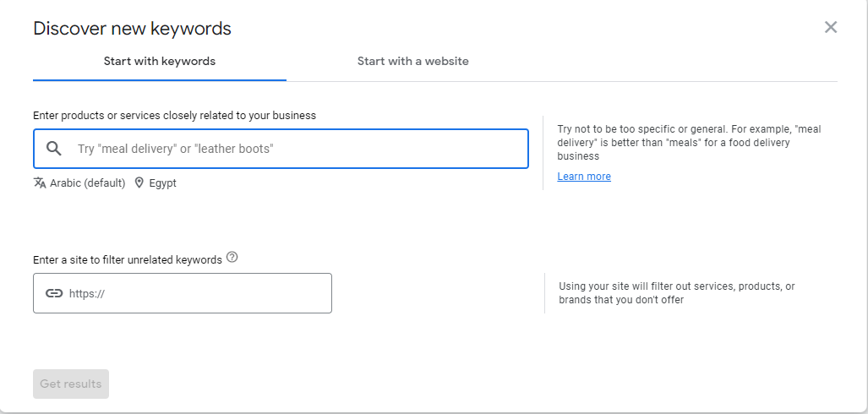Close the Discover new keywords dialog
This screenshot has width=868, height=414.
click(x=831, y=27)
